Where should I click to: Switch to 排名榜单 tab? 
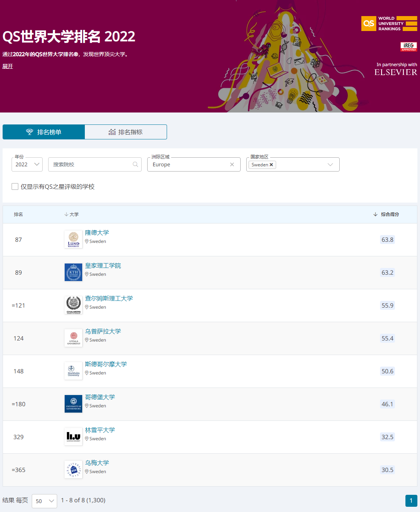[x=44, y=132]
